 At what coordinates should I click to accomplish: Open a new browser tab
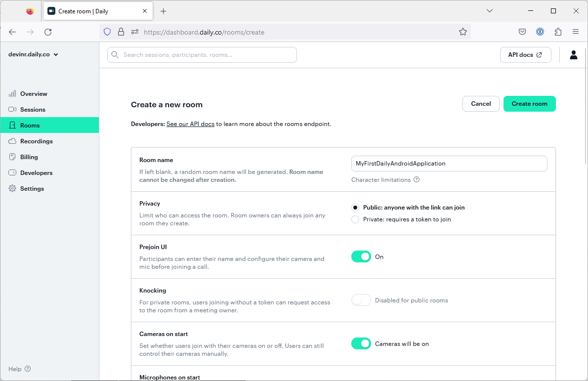[x=163, y=11]
